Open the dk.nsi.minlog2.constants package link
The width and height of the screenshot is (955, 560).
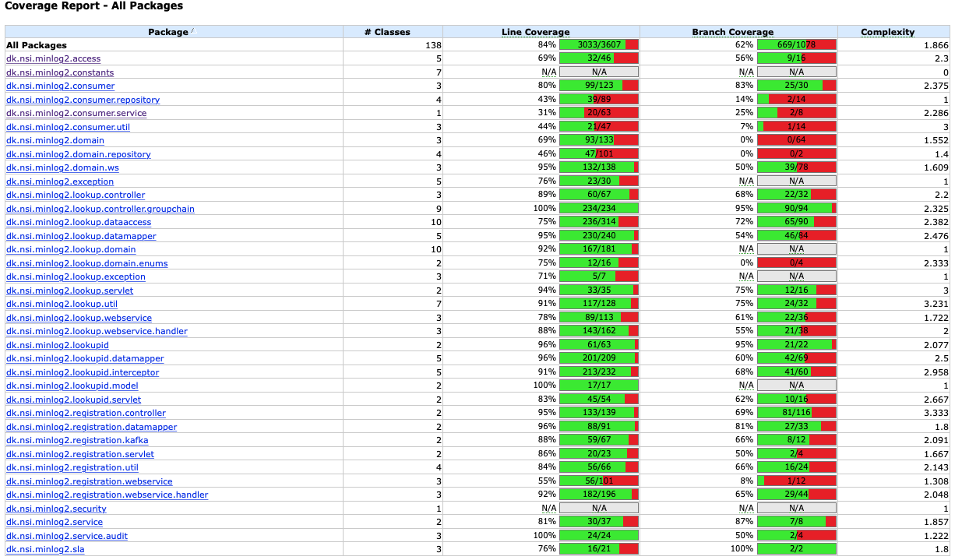coord(60,72)
